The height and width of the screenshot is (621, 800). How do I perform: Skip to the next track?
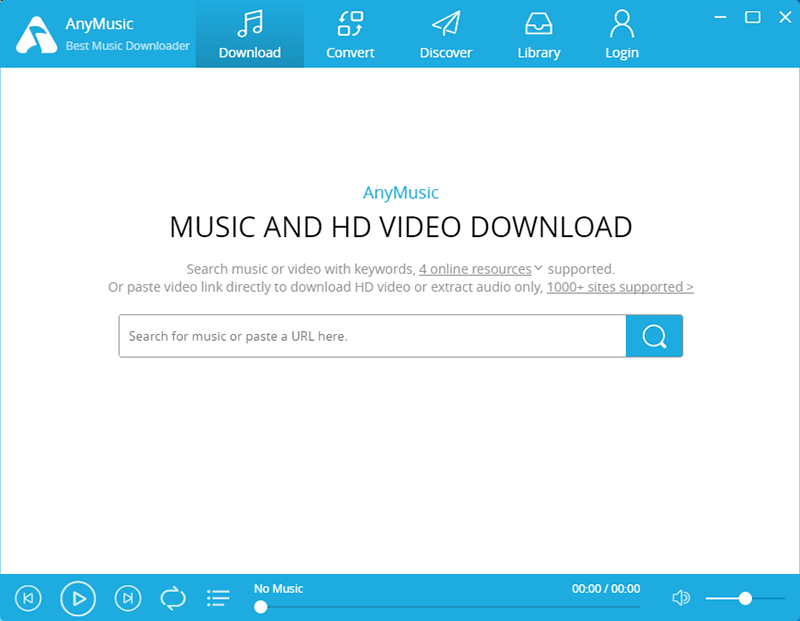tap(128, 598)
